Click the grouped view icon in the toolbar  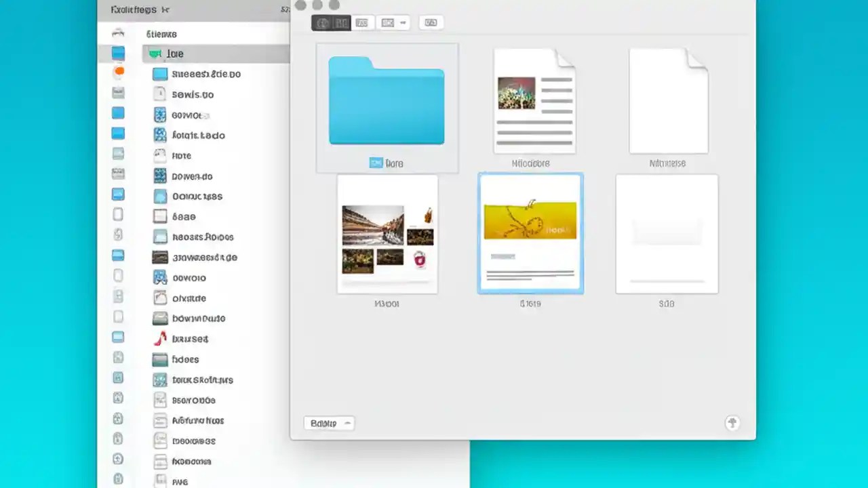(x=386, y=22)
